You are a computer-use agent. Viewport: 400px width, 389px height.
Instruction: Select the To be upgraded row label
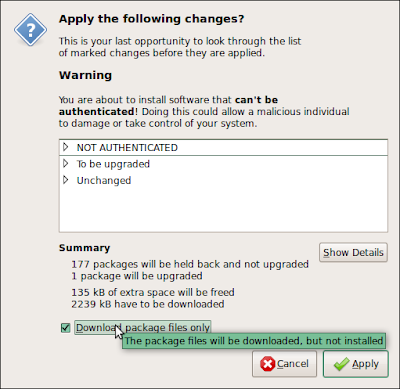[x=113, y=164]
